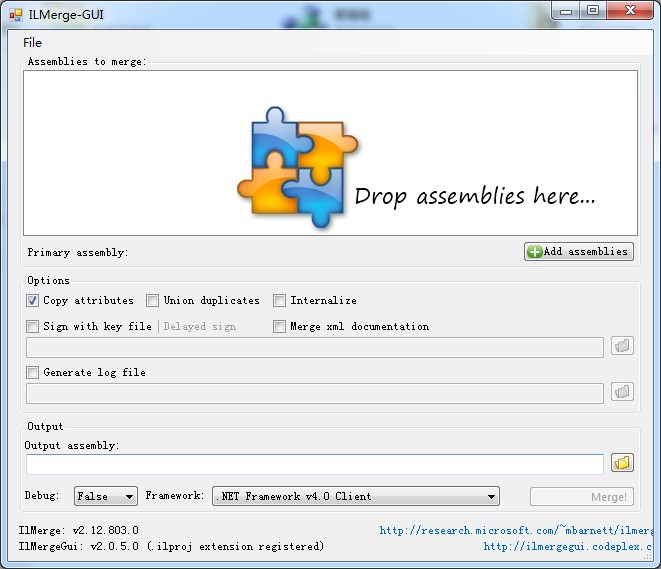Maximize the ILMerge-GUI window
This screenshot has height=569, width=661.
[x=593, y=11]
